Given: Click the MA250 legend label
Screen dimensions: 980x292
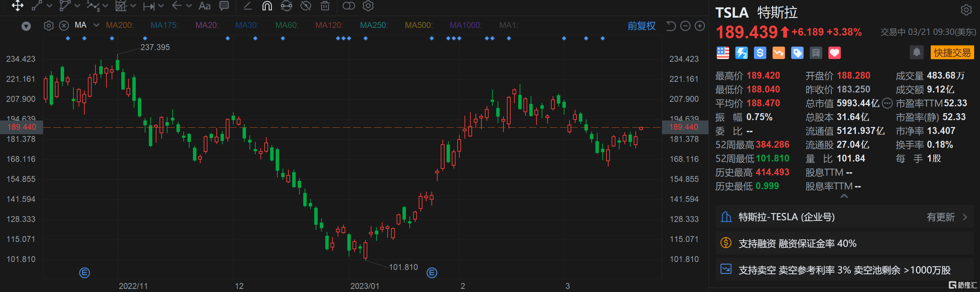Looking at the screenshot, I should [x=374, y=25].
